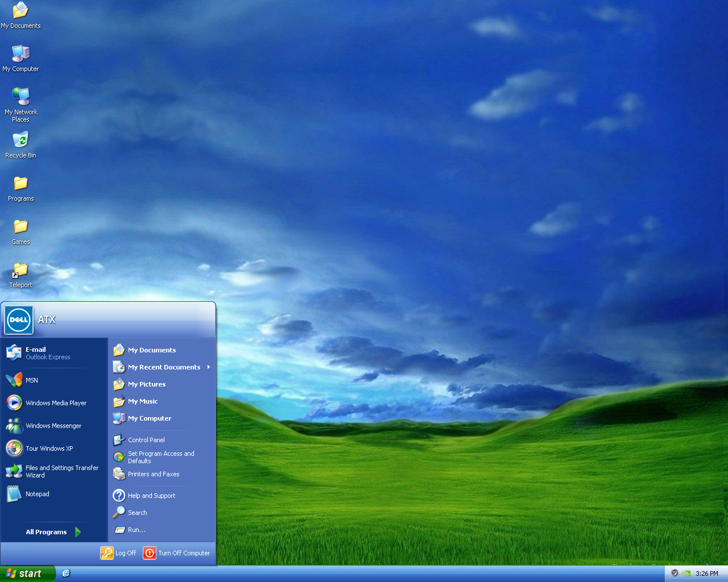Click the Log Off button

tap(118, 553)
